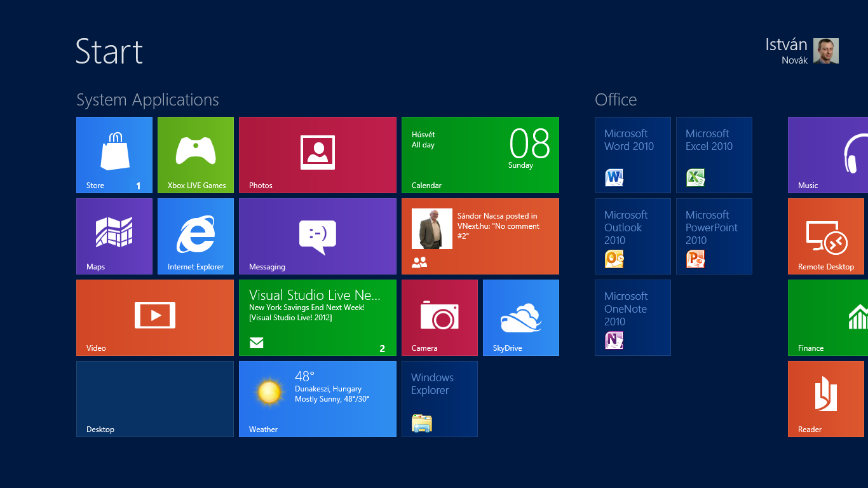Open the Finance chart tile

click(828, 318)
